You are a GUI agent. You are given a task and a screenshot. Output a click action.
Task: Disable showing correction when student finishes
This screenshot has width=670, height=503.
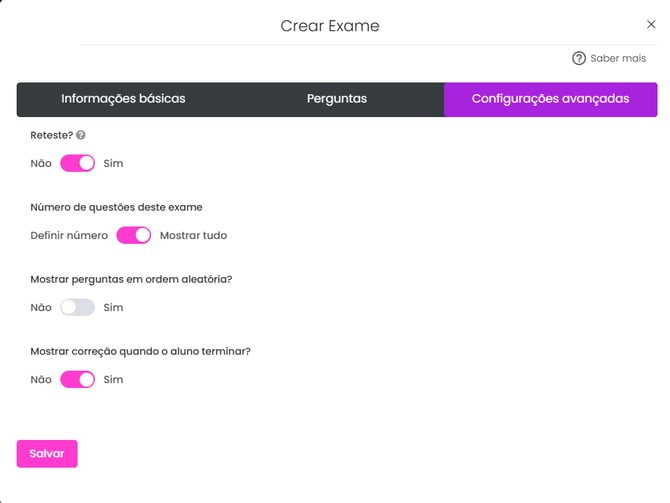[77, 379]
